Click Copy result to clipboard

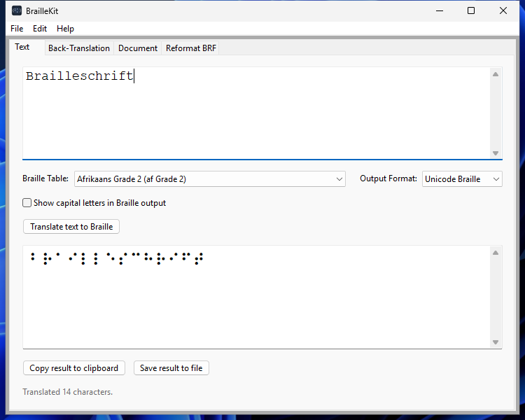74,368
